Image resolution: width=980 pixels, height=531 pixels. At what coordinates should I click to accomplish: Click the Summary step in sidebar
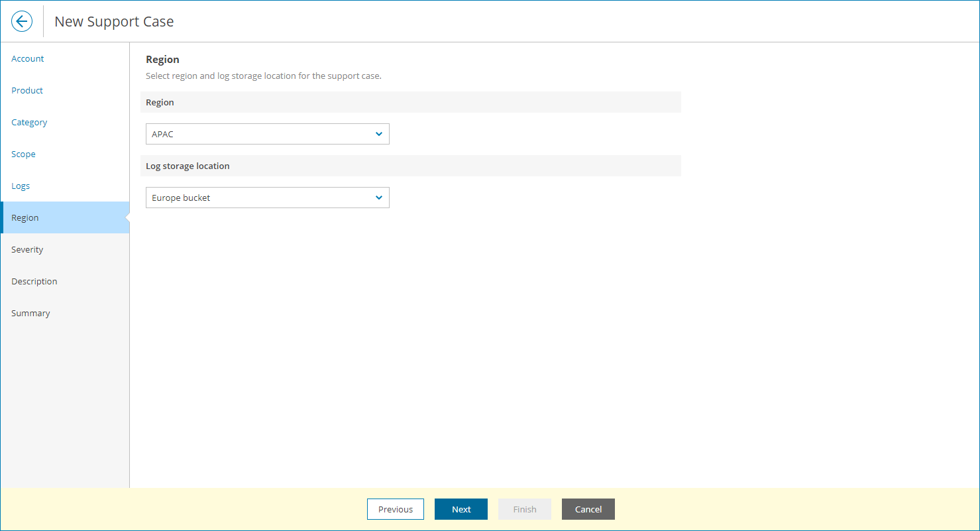pyautogui.click(x=30, y=313)
